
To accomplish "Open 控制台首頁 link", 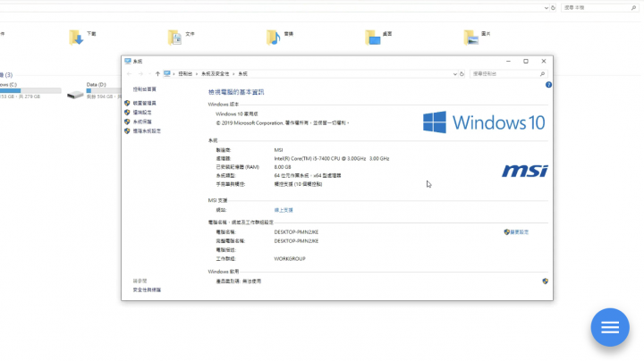I will pyautogui.click(x=145, y=89).
